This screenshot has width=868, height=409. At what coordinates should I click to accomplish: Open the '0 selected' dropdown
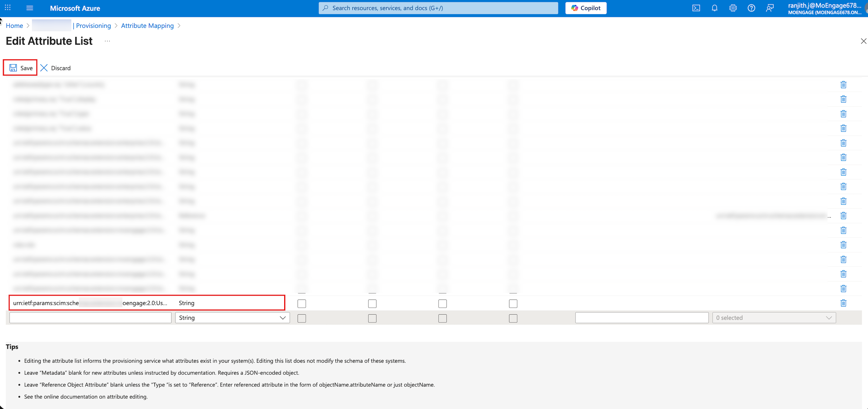[774, 318]
